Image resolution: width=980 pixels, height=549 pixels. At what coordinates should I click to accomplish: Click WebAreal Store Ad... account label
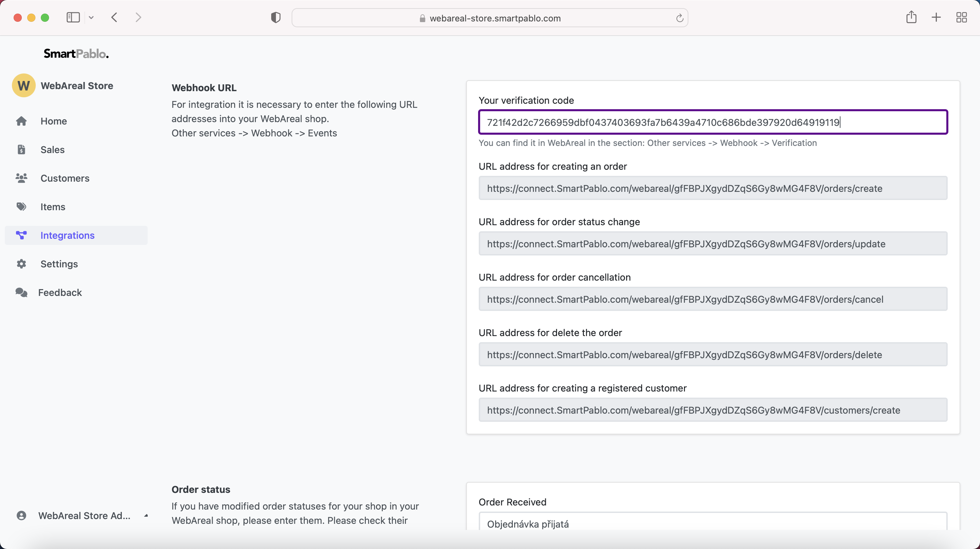tap(84, 516)
